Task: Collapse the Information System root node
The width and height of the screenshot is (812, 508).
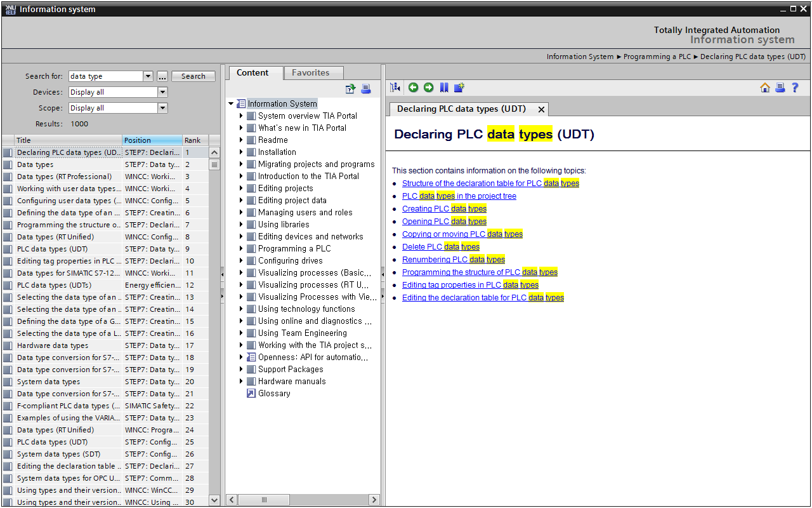Action: [x=231, y=104]
